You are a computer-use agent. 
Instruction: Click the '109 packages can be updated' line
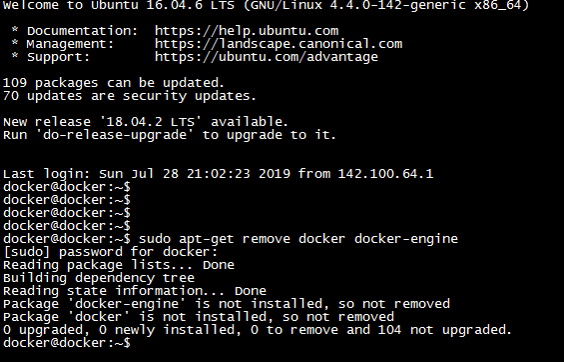[114, 83]
